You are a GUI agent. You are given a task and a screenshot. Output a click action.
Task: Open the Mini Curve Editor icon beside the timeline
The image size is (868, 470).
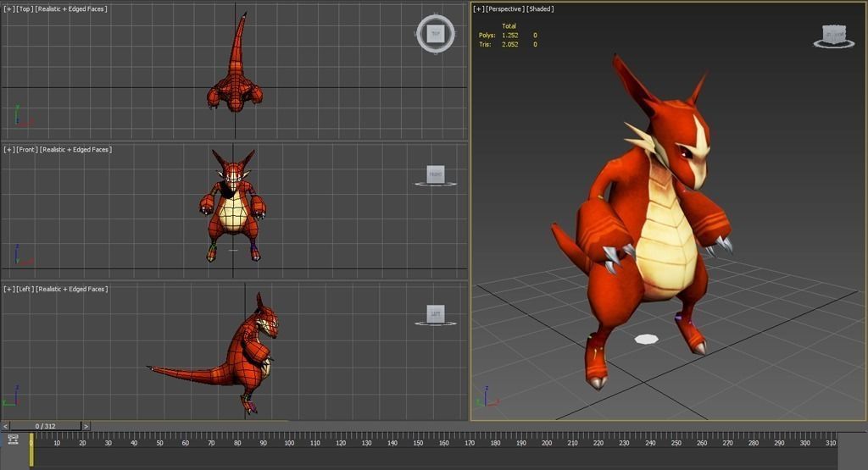pos(13,440)
